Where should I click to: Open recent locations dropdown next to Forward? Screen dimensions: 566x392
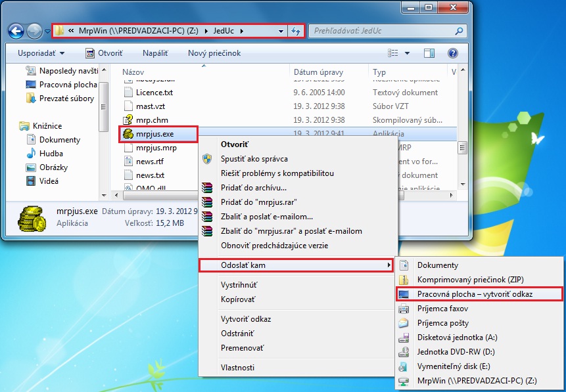[x=47, y=32]
